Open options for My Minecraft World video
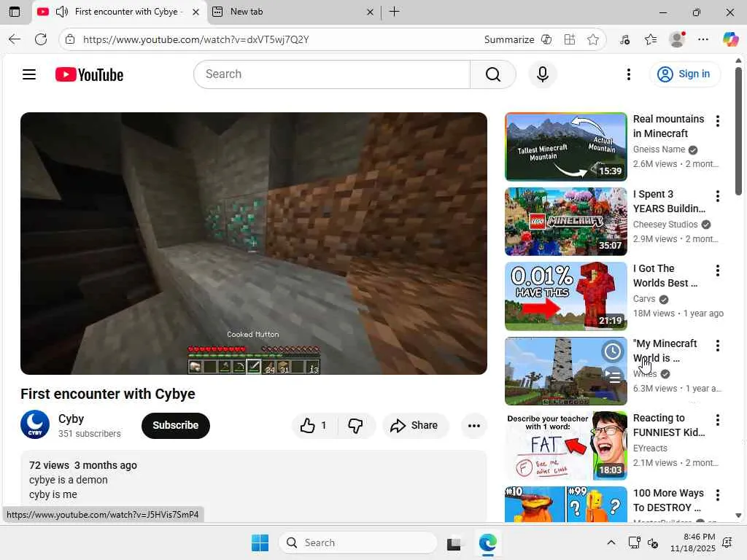 (718, 345)
